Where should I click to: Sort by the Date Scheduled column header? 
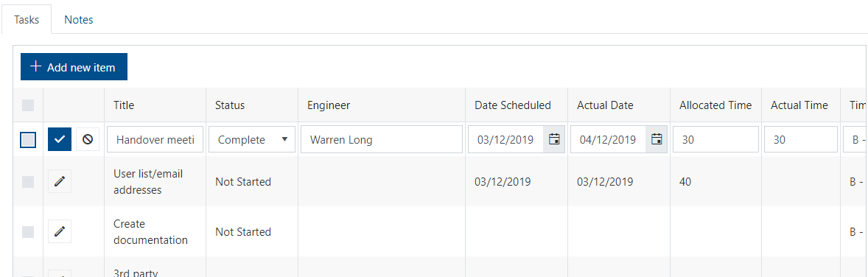[x=513, y=105]
